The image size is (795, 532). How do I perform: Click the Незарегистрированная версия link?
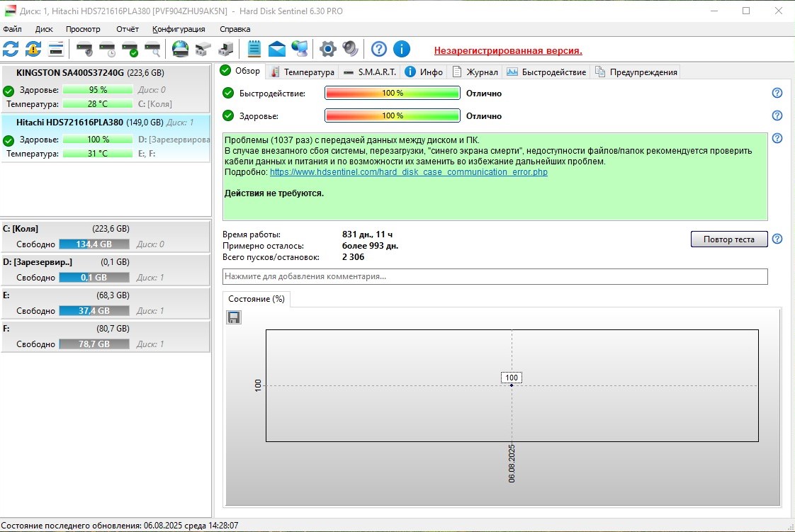[508, 51]
